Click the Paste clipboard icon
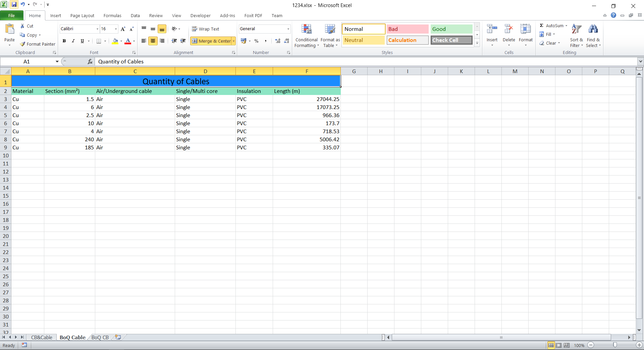Viewport: 644px width, 350px height. coord(9,29)
